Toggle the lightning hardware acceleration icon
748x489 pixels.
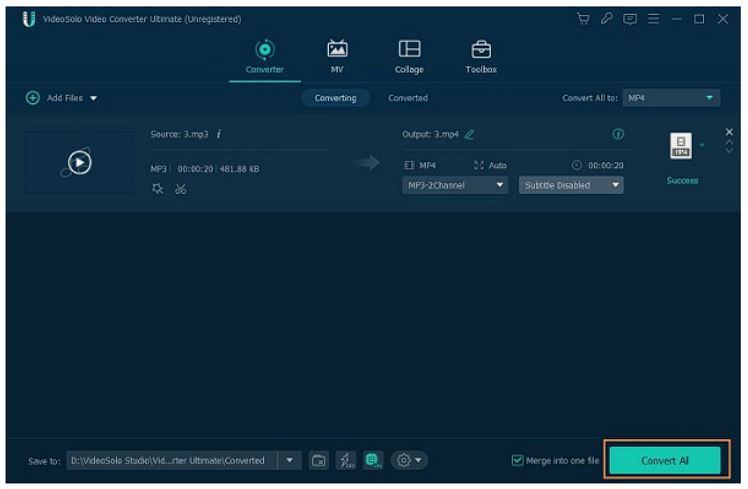tap(346, 460)
